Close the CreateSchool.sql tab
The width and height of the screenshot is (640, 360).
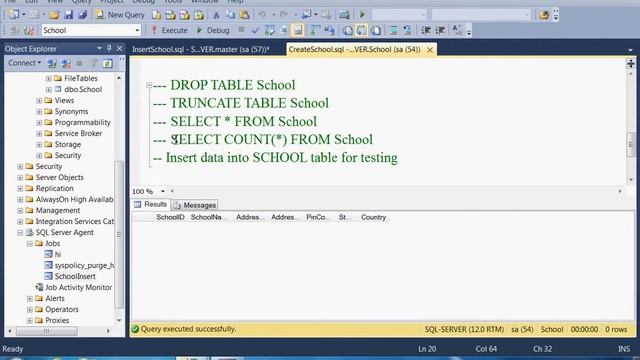click(x=430, y=50)
